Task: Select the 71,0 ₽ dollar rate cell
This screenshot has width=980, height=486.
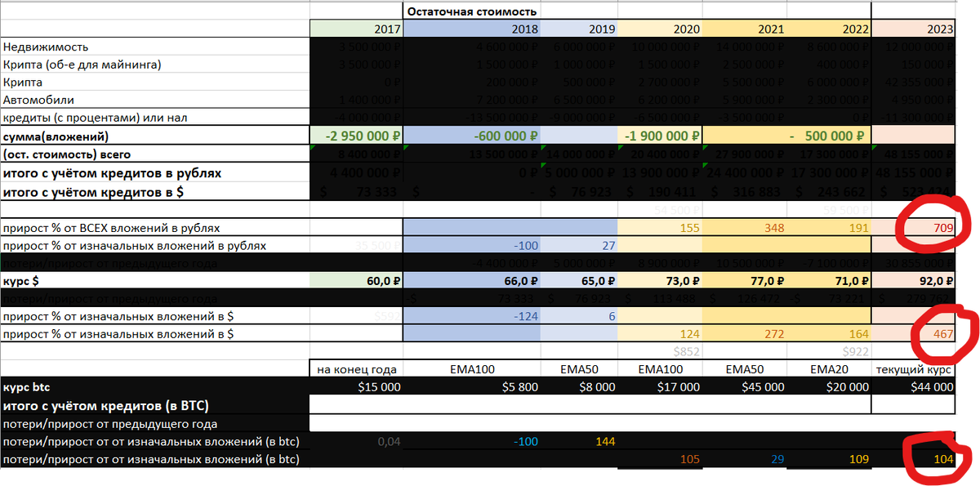Action: [828, 281]
